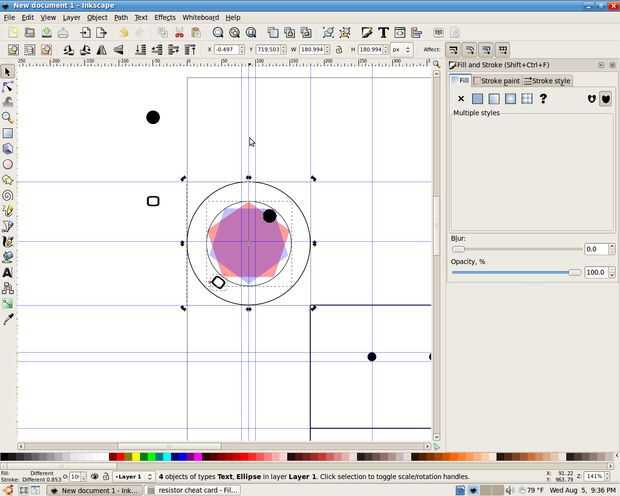The width and height of the screenshot is (620, 496).
Task: Click New document 1 taskbar button
Action: 95,490
